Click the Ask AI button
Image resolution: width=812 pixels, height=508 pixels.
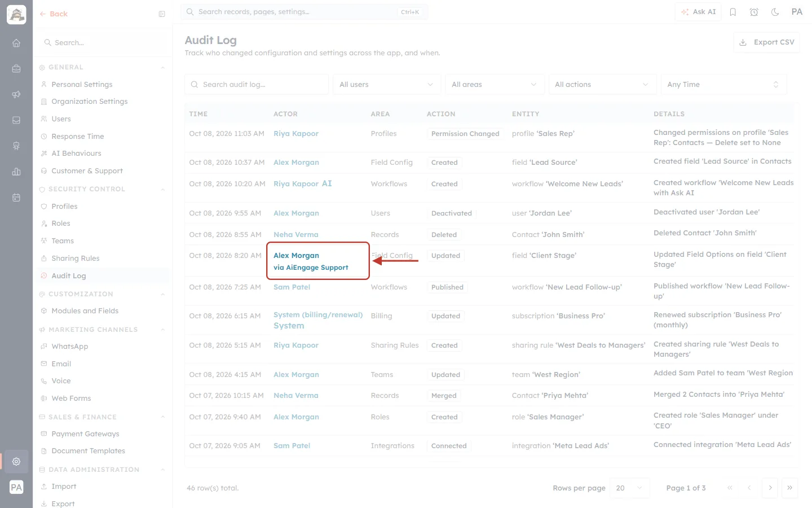coord(698,12)
